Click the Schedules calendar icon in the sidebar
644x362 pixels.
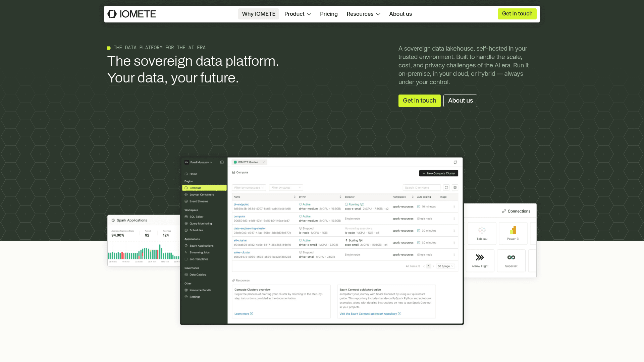186,230
